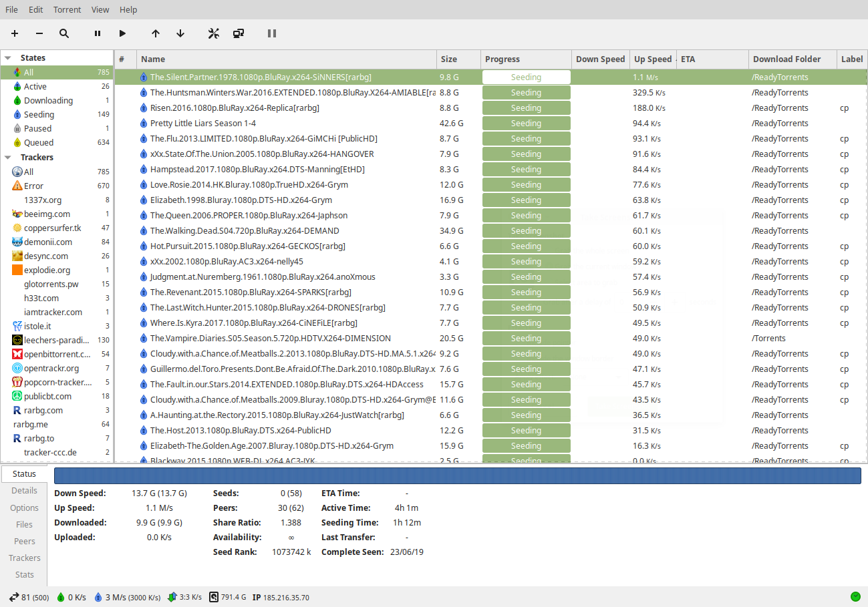Switch to the Trackers tab
Image resolution: width=868 pixels, height=607 pixels.
(24, 558)
